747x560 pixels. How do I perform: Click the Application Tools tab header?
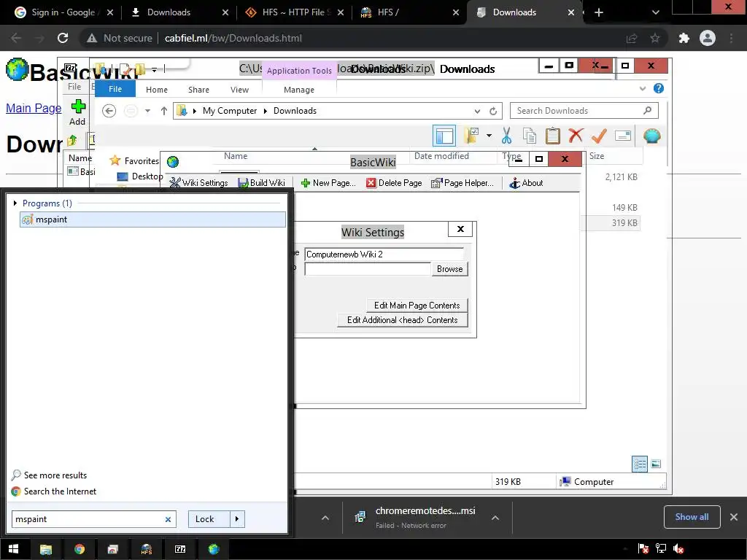tap(299, 71)
